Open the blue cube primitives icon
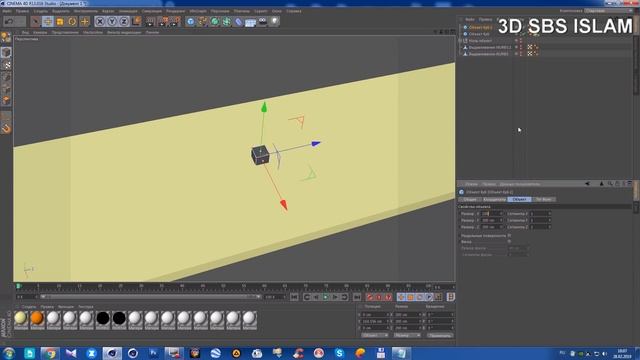The height and width of the screenshot is (360, 640). (191, 21)
